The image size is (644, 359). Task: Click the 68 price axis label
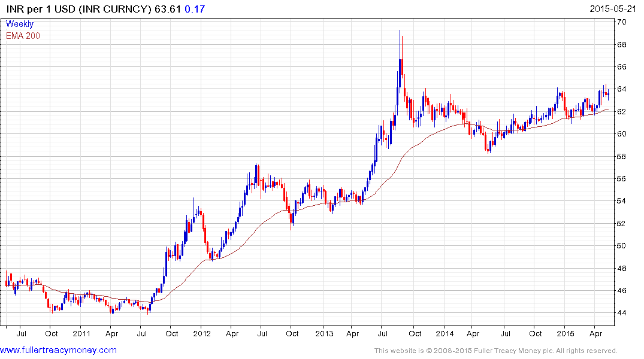click(622, 44)
